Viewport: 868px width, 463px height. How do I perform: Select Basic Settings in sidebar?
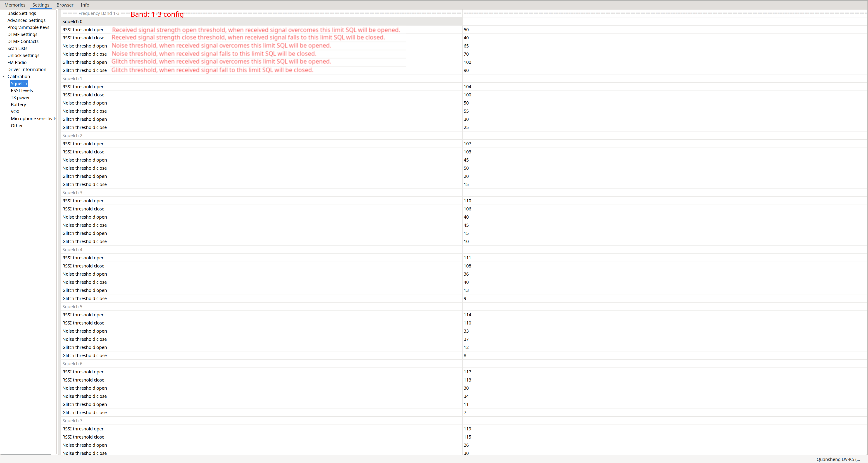click(x=21, y=13)
